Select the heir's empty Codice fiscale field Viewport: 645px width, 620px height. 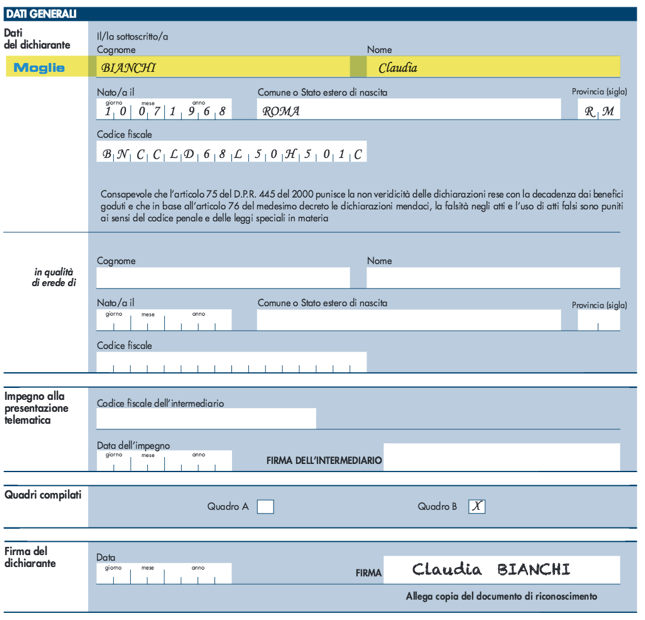231,362
